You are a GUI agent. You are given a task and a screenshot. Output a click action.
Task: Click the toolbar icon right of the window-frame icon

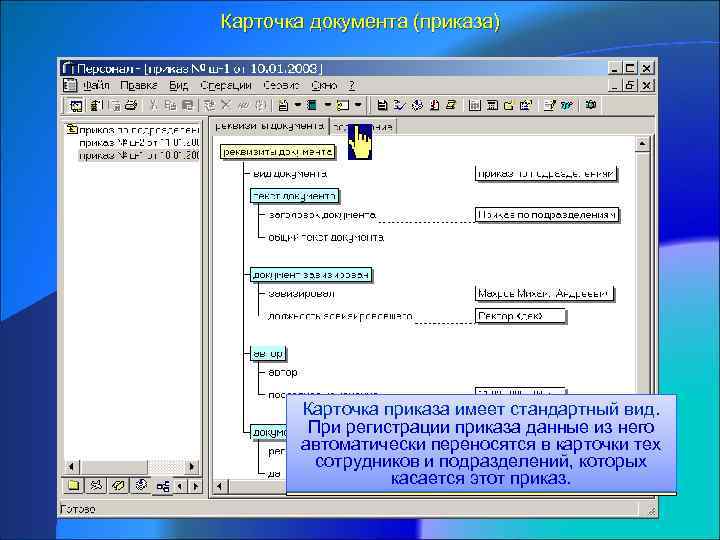coord(96,106)
